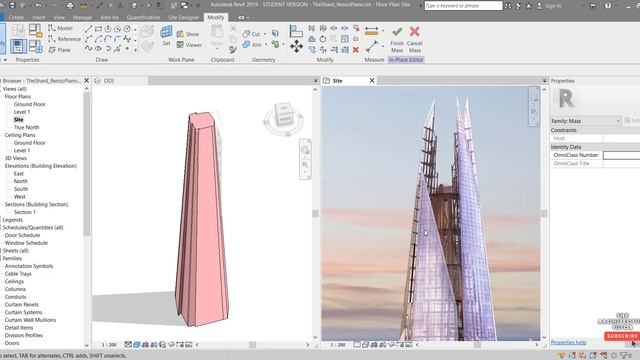
Task: Open the Insert ribbon tab
Action: [x=39, y=18]
